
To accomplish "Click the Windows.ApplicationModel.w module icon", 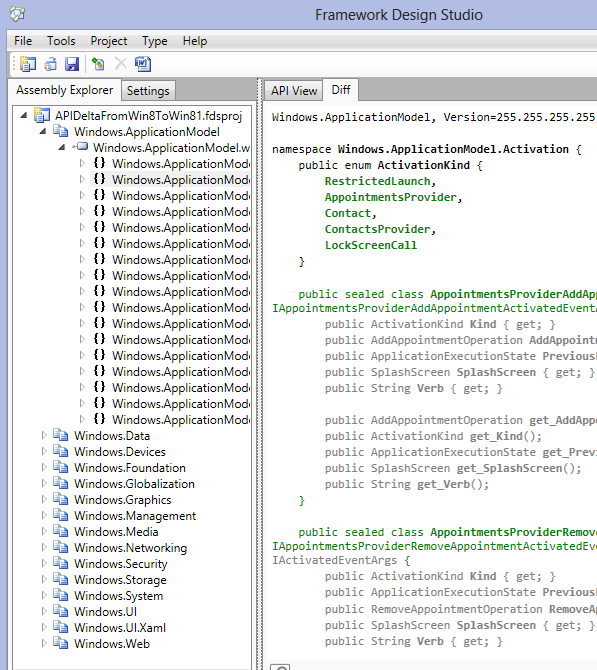I will coord(80,147).
